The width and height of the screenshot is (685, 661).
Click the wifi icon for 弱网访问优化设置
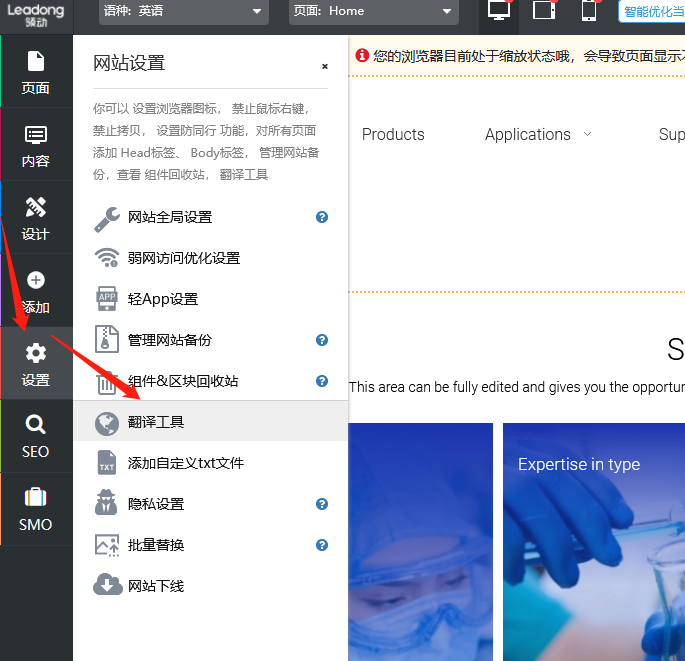(107, 258)
